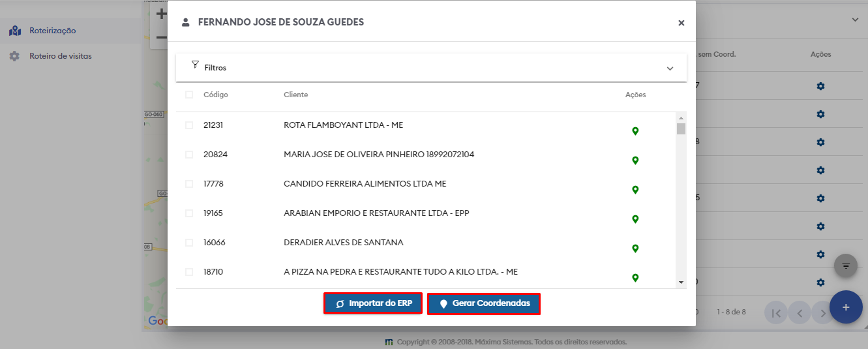Viewport: 868px width, 349px height.
Task: Click location pin for MARIA JOSE DE OLIVEIRA PINHEIRO
Action: [635, 160]
